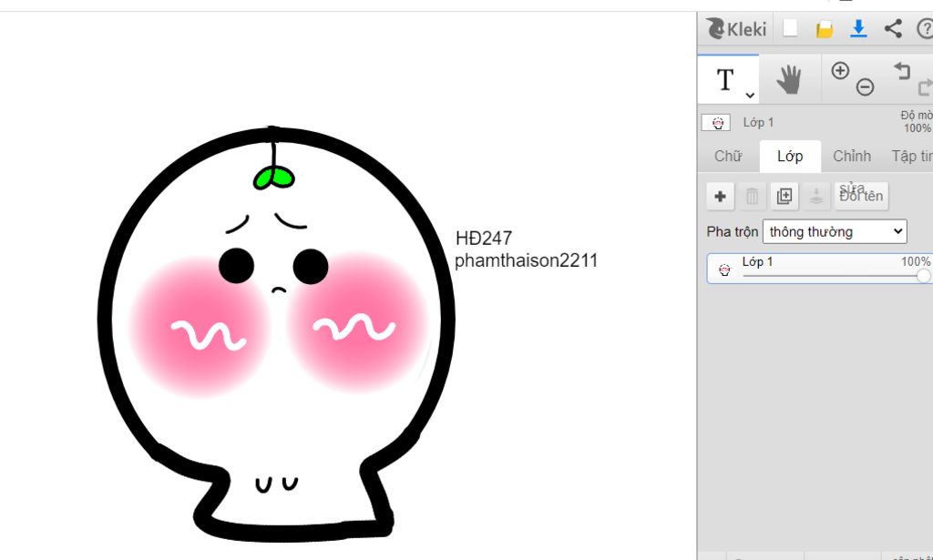Download the image with blue arrow

858,28
